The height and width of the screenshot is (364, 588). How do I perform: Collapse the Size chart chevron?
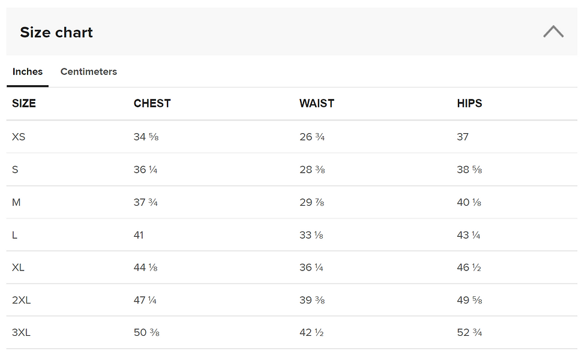553,32
